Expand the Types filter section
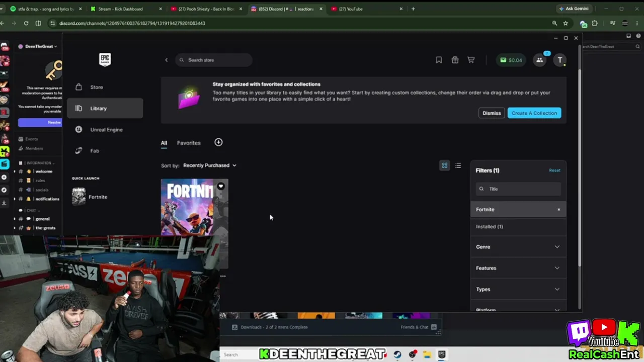 [518, 289]
